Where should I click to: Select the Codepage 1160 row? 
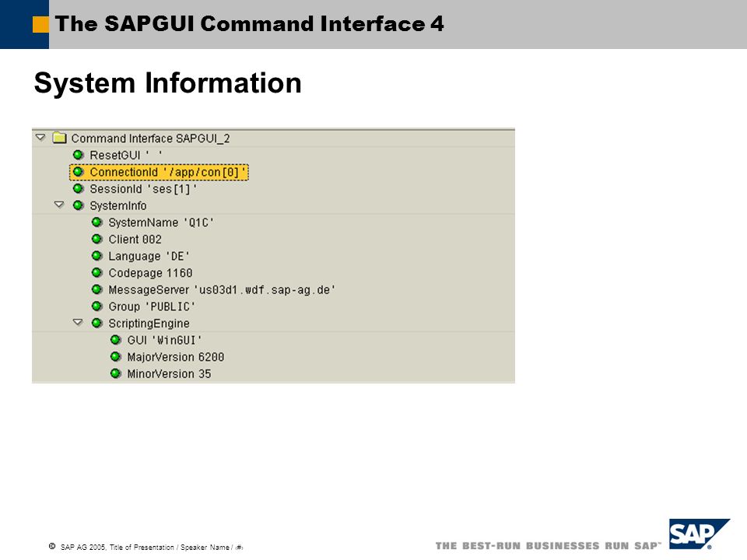[x=150, y=273]
